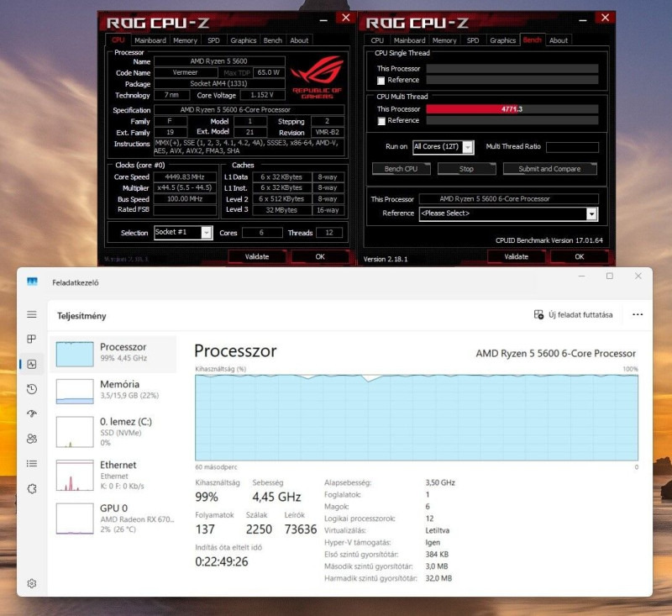Switch to Memory tab in right CPU-Z window
The height and width of the screenshot is (616, 672).
tap(444, 40)
